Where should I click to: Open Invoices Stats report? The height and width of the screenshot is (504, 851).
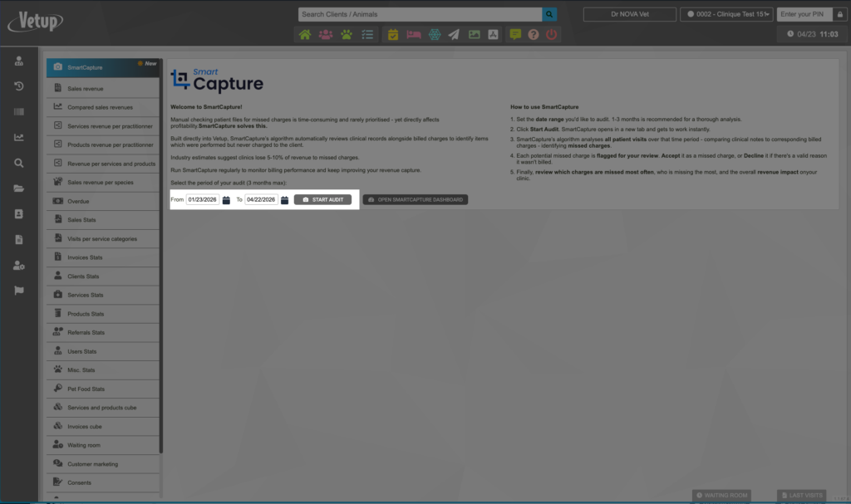click(102, 257)
